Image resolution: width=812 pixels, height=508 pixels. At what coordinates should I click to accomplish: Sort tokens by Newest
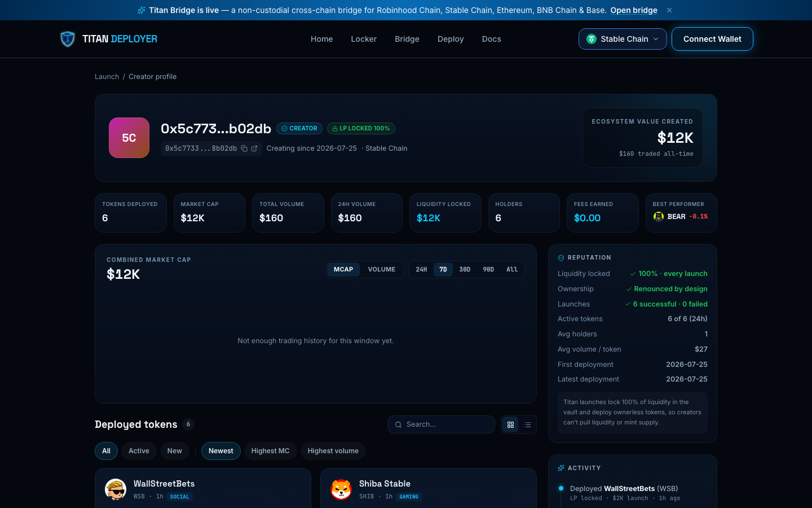[221, 451]
